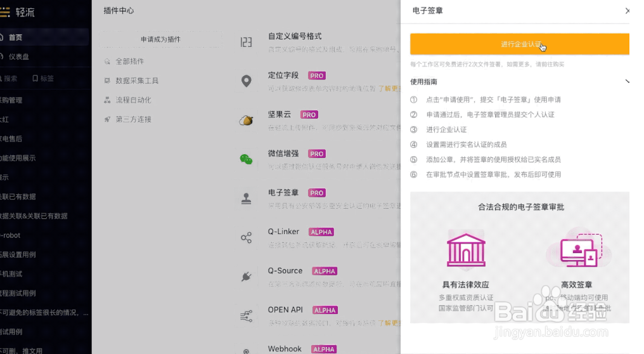Open the OPEN API icon
The image size is (644, 354).
[x=246, y=316]
